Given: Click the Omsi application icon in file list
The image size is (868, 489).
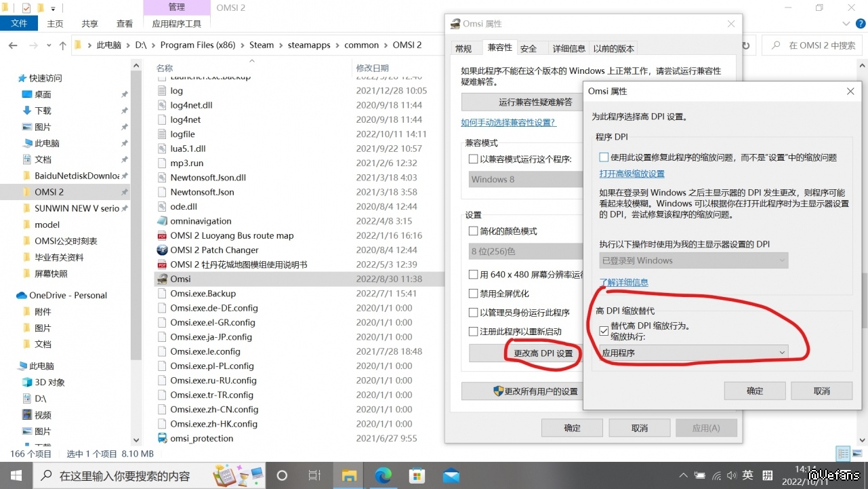Looking at the screenshot, I should tap(162, 279).
